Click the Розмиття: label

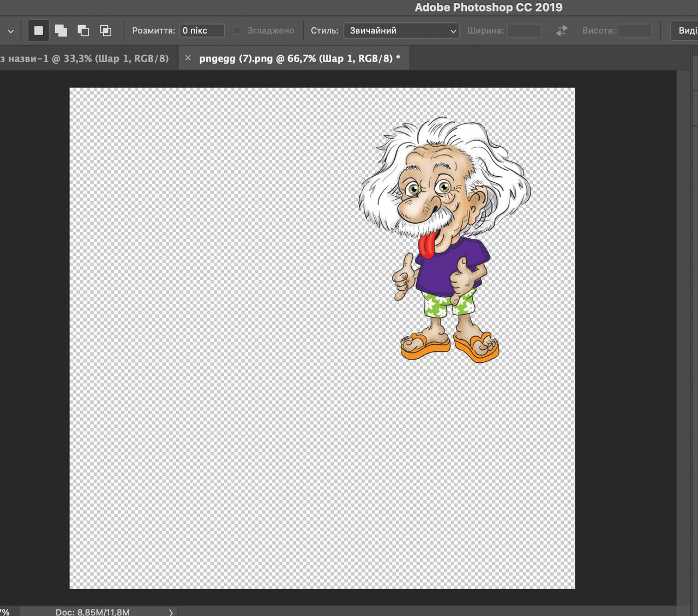(x=154, y=31)
